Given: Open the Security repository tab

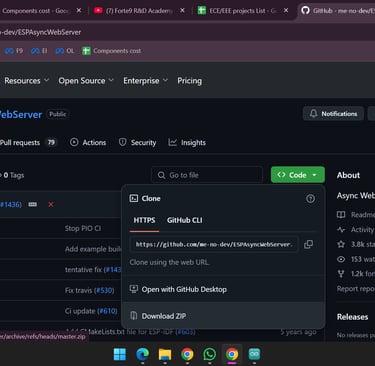Looking at the screenshot, I should [137, 143].
